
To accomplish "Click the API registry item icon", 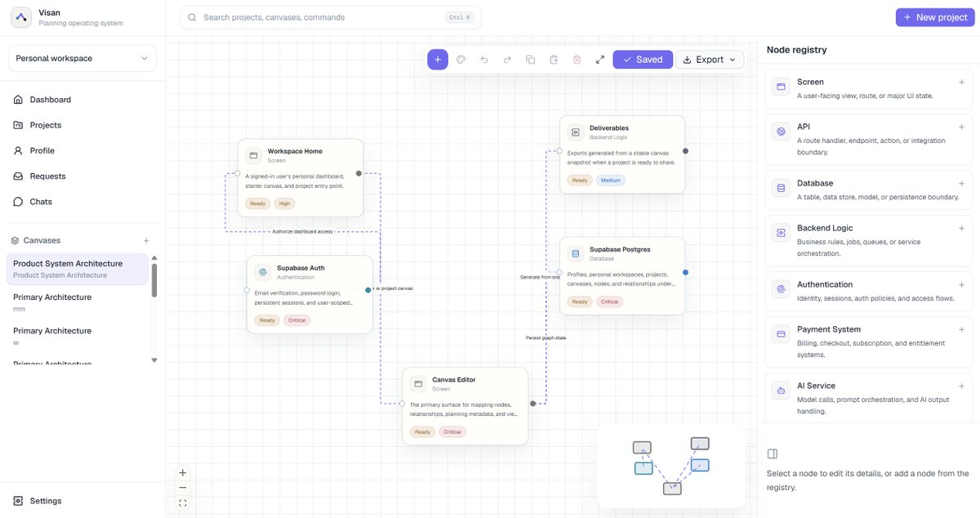I will click(781, 131).
